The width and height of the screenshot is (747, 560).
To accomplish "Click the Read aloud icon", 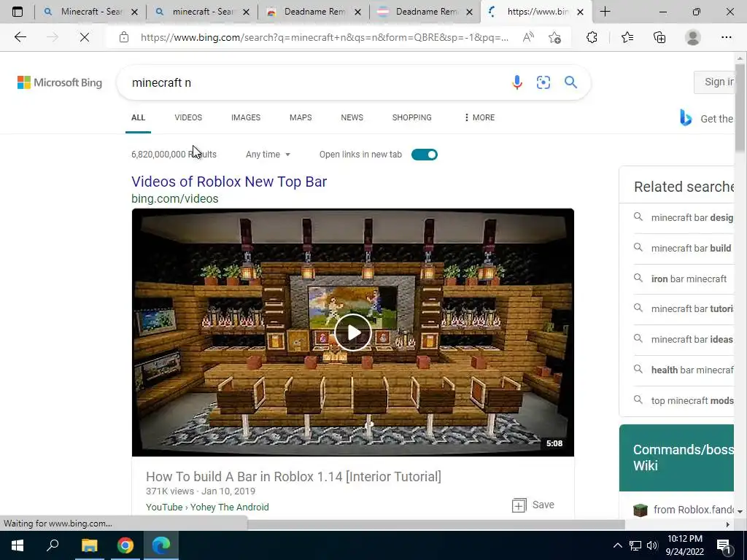I will pyautogui.click(x=528, y=37).
